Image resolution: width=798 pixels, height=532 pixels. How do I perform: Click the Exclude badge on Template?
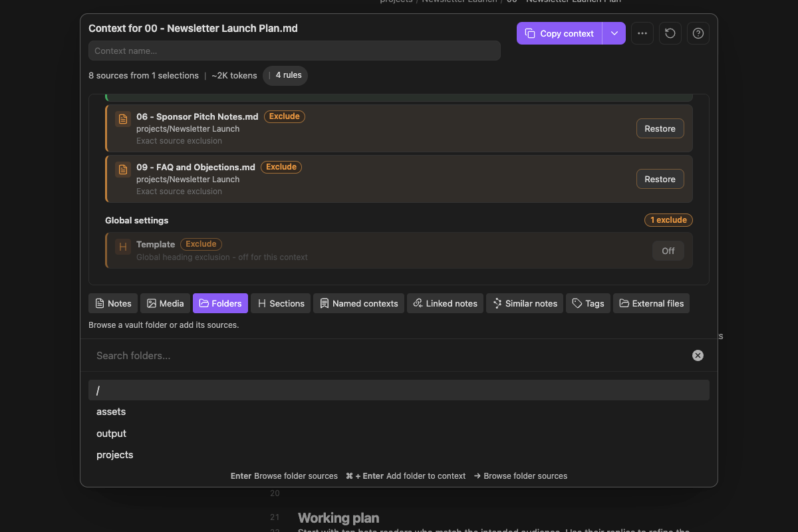[x=201, y=244]
